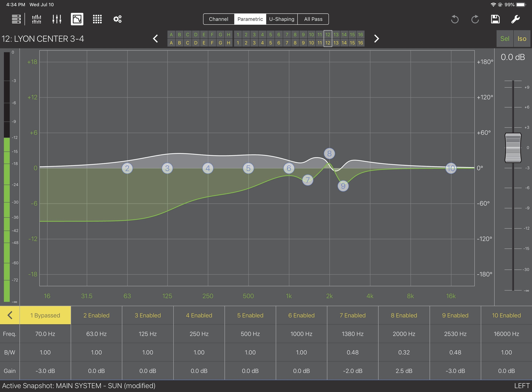Save snapshot with floppy disk icon
The height and width of the screenshot is (392, 532).
495,19
